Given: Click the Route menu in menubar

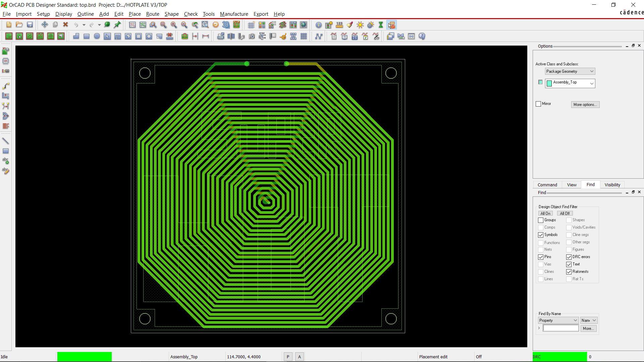Looking at the screenshot, I should click(x=152, y=14).
